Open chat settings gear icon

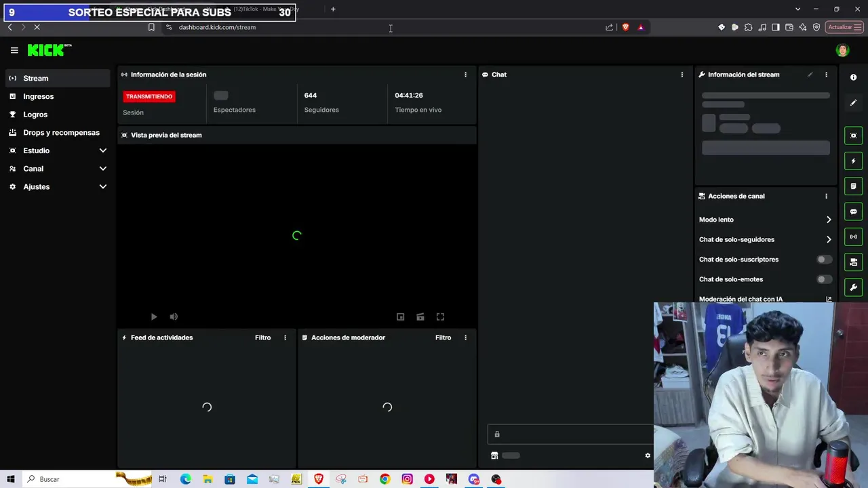[648, 455]
